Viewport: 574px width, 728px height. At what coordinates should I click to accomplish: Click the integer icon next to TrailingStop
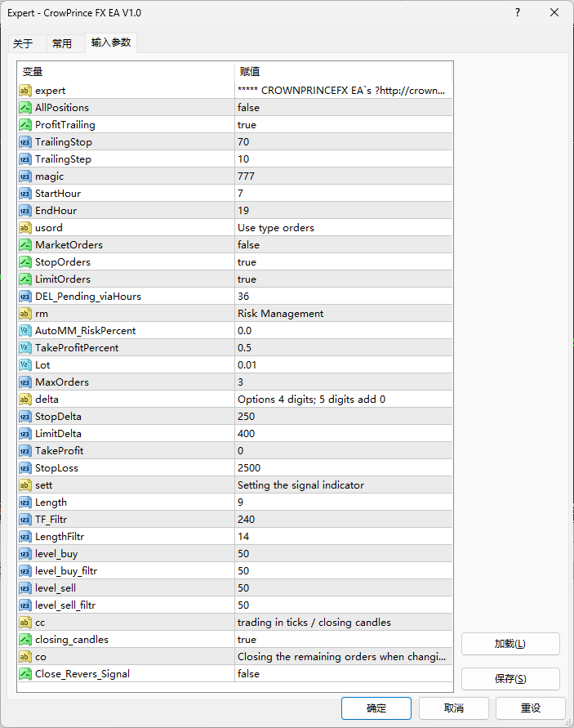tap(25, 142)
